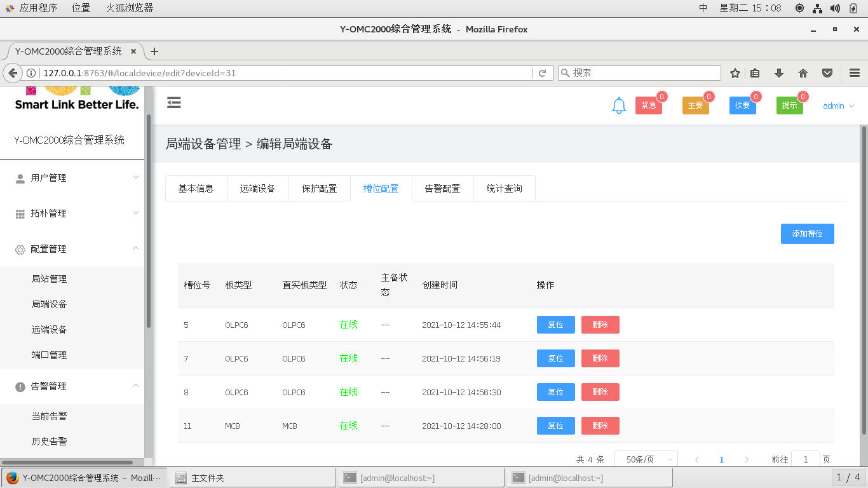Click the page jump number input
Image resolution: width=868 pixels, height=488 pixels.
tap(805, 459)
